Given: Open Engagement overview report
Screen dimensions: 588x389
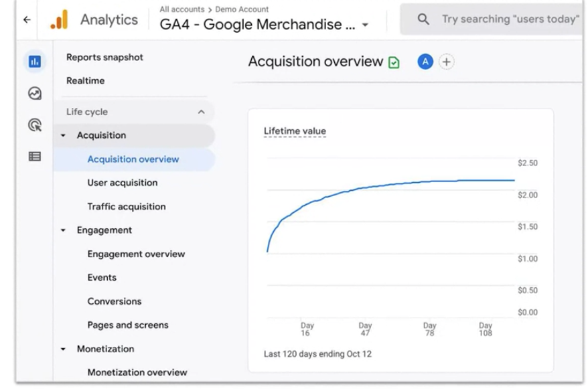Looking at the screenshot, I should 136,254.
